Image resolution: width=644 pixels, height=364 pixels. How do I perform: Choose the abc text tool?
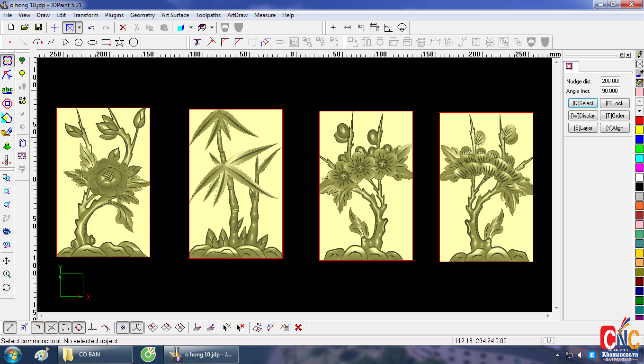coord(7,90)
